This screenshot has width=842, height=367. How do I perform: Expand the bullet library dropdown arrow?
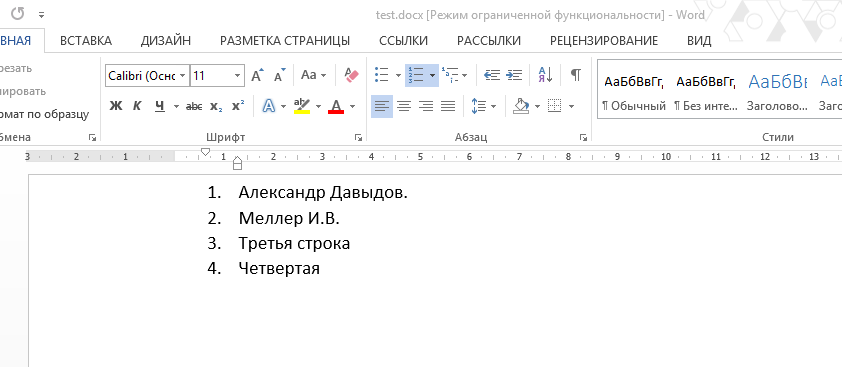pyautogui.click(x=398, y=76)
